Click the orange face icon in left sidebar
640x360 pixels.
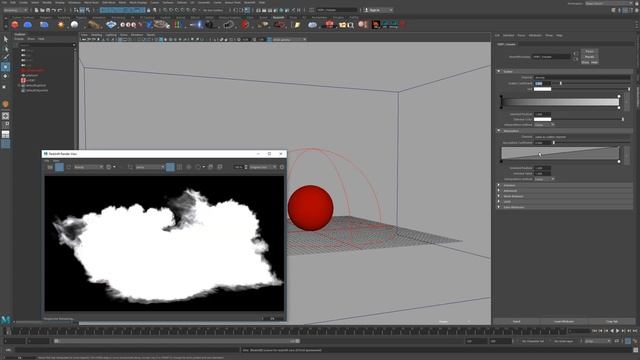point(5,104)
